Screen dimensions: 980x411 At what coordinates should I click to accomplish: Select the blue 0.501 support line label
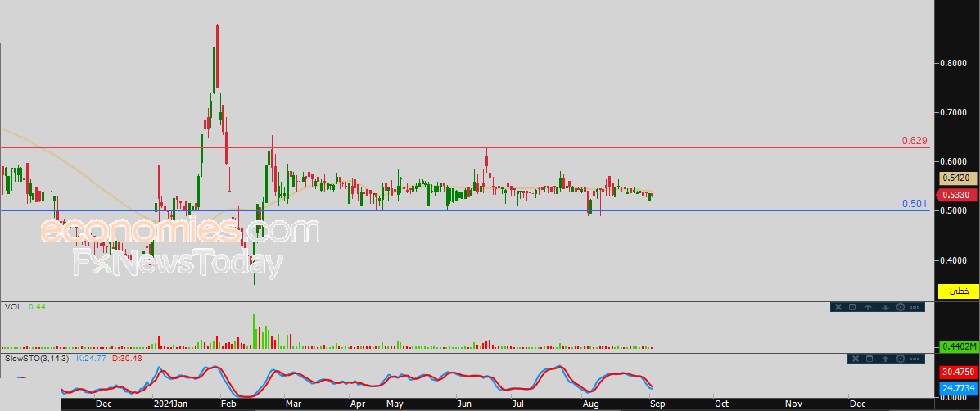pos(915,204)
